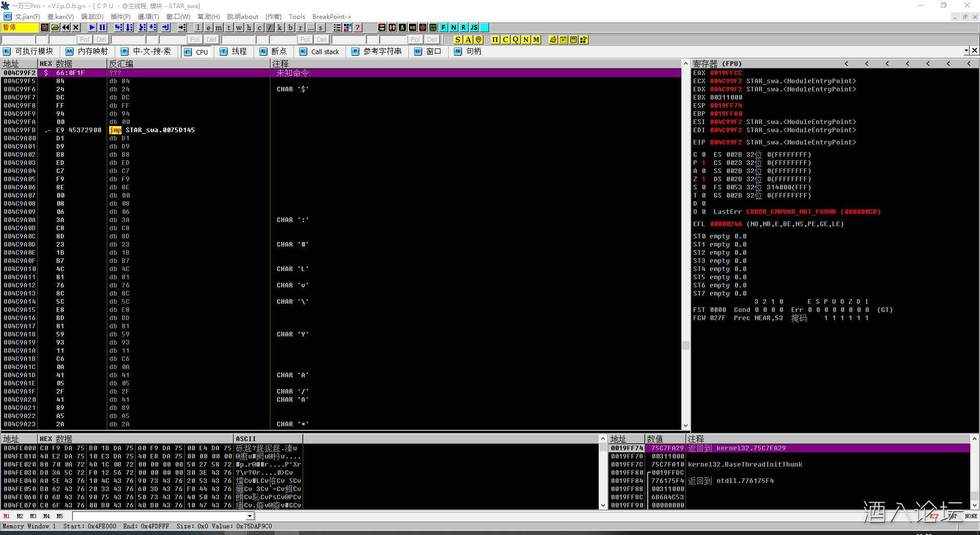Open the command combo box dropdown arrow
Screen dimensions: 980x535
pos(250,516)
